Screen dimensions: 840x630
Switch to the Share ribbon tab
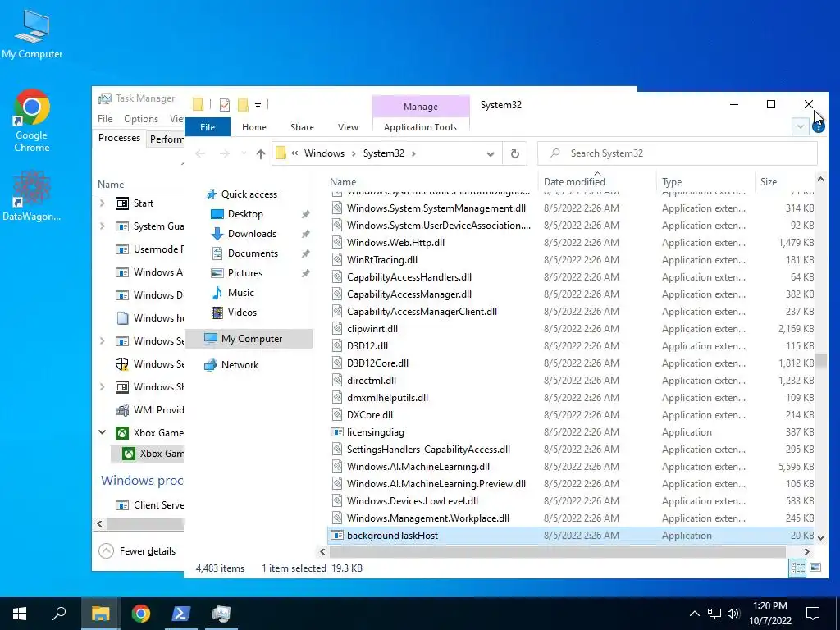click(x=302, y=127)
